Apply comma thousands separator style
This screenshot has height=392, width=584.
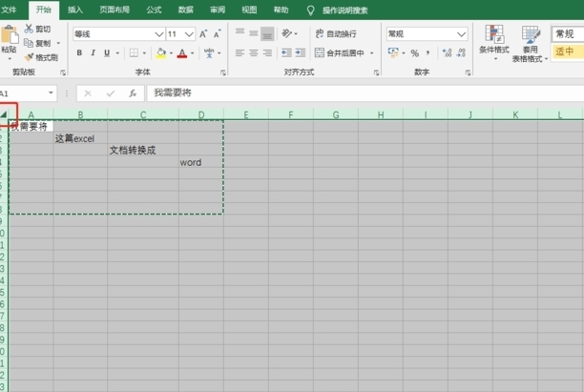tap(428, 52)
